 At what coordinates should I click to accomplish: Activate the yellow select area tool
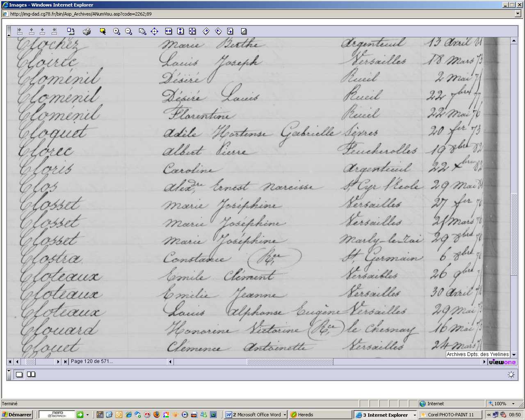click(103, 32)
